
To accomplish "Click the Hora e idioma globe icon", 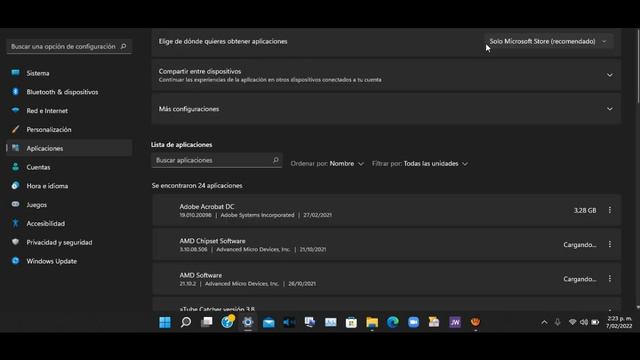I will click(x=16, y=185).
